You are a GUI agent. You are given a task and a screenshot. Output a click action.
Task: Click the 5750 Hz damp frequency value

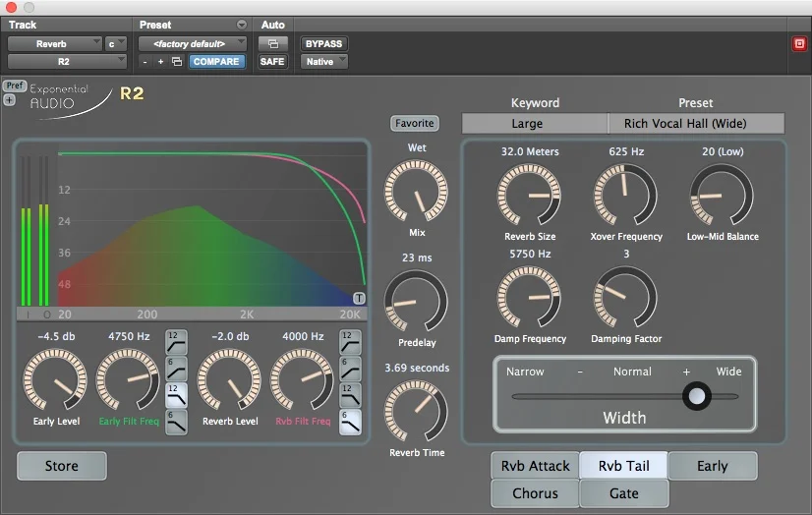point(530,255)
